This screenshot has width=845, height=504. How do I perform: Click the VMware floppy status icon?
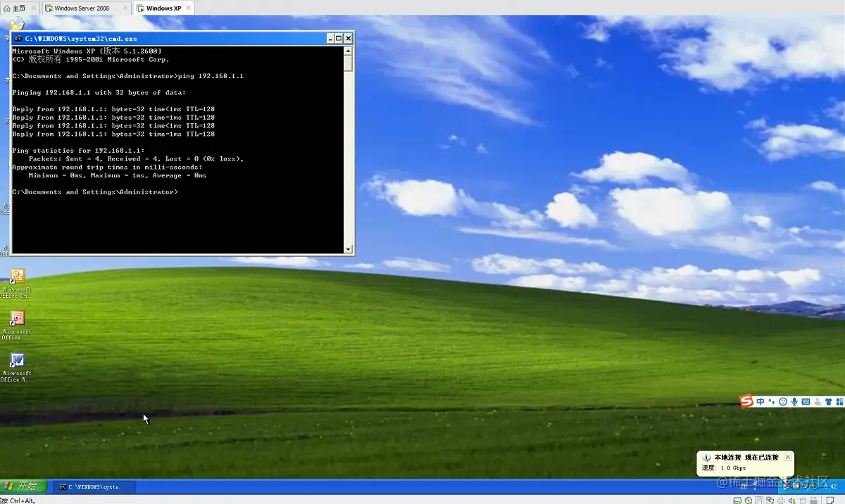point(759,500)
